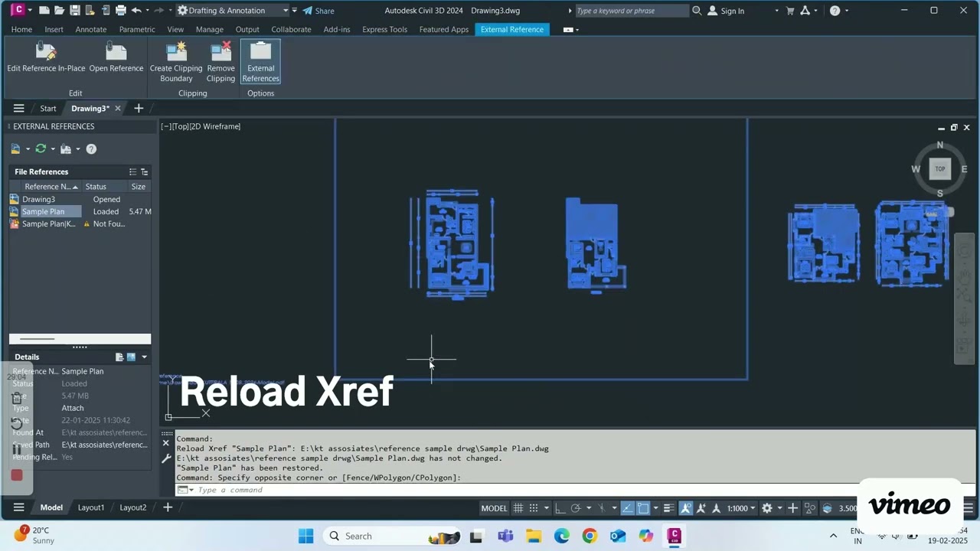Image resolution: width=980 pixels, height=551 pixels.
Task: Open the Insert ribbon tab
Action: [x=54, y=29]
